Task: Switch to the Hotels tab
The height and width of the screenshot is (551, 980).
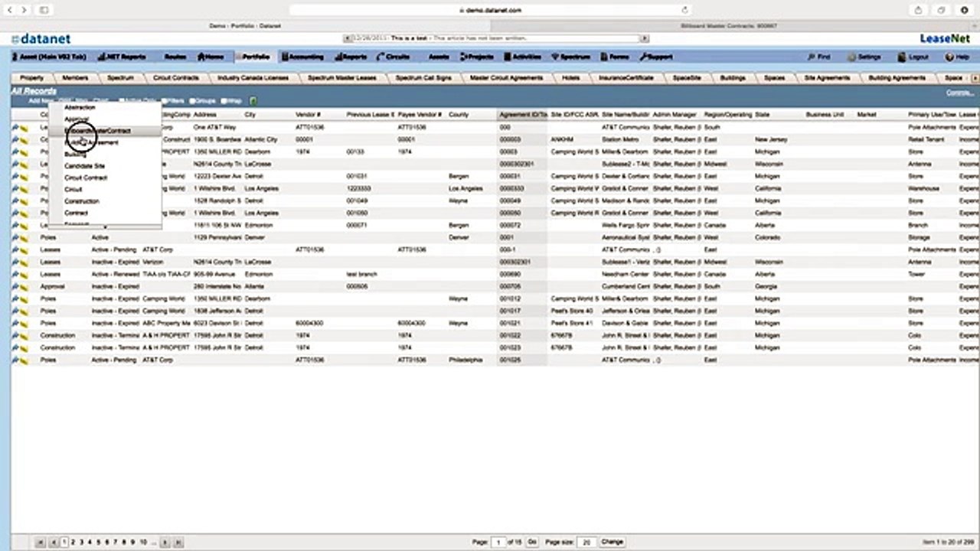Action: click(570, 78)
